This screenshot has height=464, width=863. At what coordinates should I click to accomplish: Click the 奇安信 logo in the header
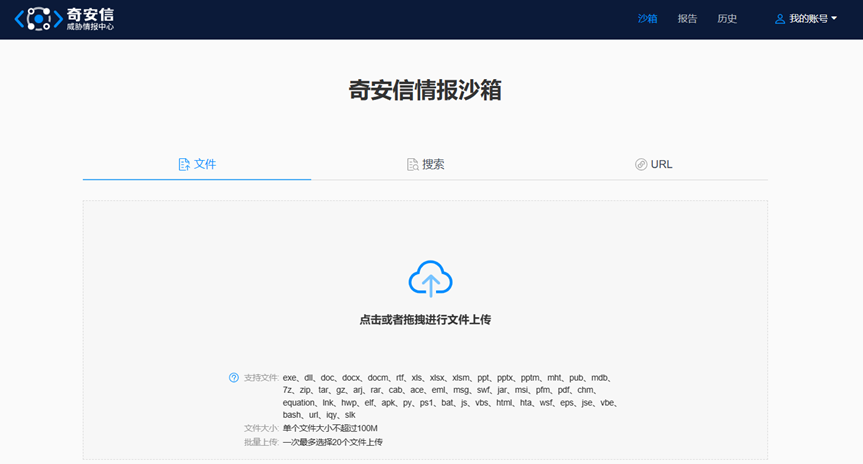pyautogui.click(x=64, y=19)
